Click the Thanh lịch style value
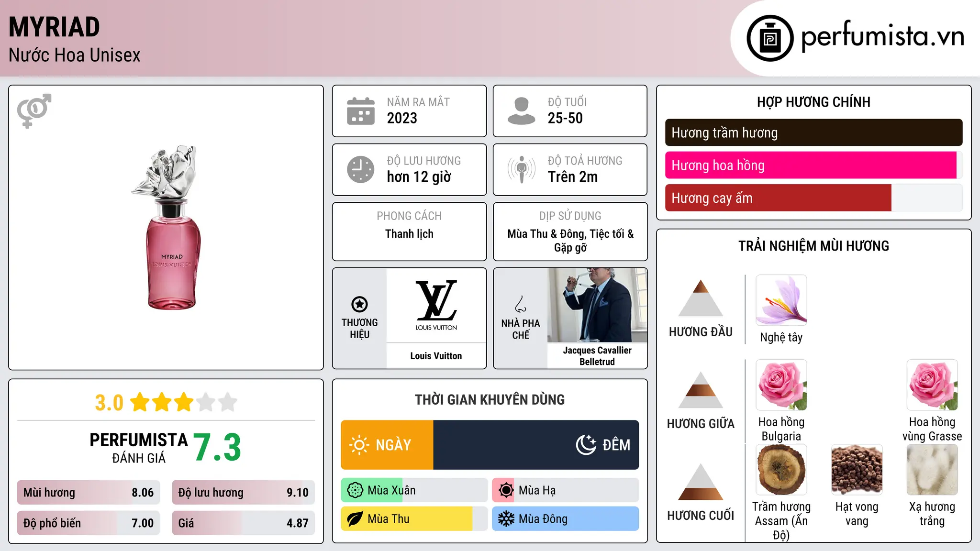980x551 pixels. (x=409, y=234)
